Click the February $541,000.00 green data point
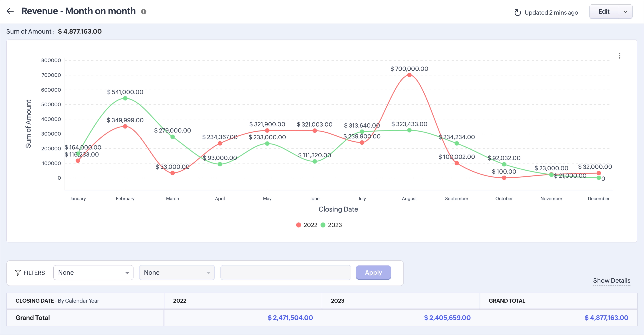 pyautogui.click(x=125, y=98)
